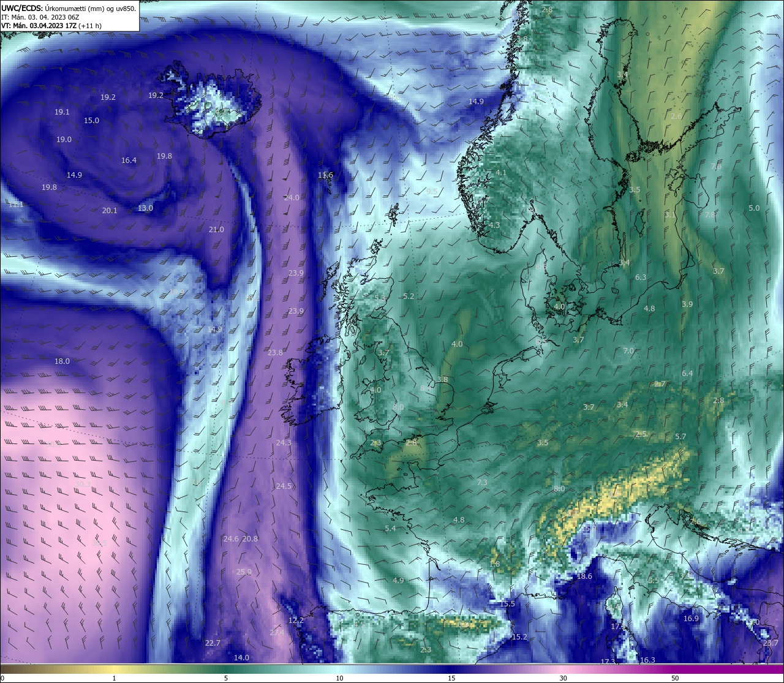Click the UWC/ECDS Úrkomumætti title line
Image resolution: width=784 pixels, height=683 pixels.
(69, 8)
